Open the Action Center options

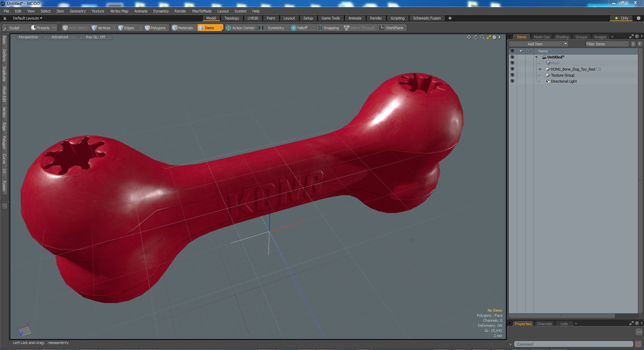(240, 28)
